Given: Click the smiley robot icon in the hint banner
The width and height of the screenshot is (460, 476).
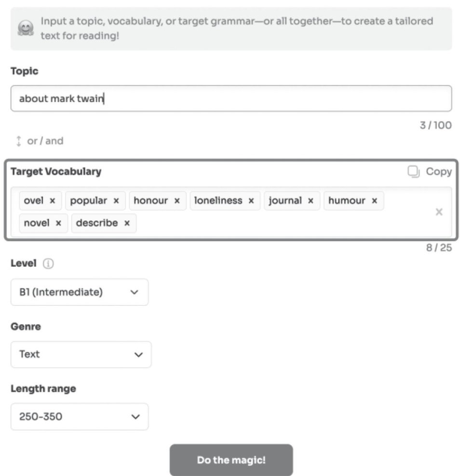Looking at the screenshot, I should tap(26, 28).
